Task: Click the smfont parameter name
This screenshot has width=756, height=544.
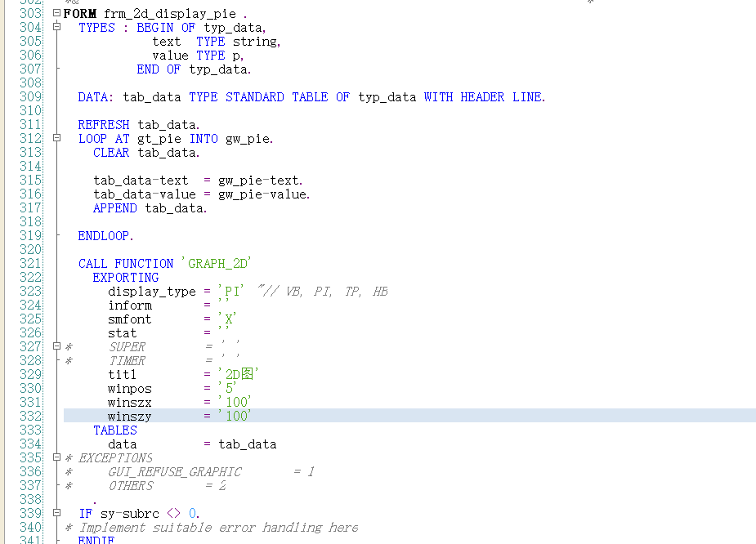Action: tap(130, 319)
